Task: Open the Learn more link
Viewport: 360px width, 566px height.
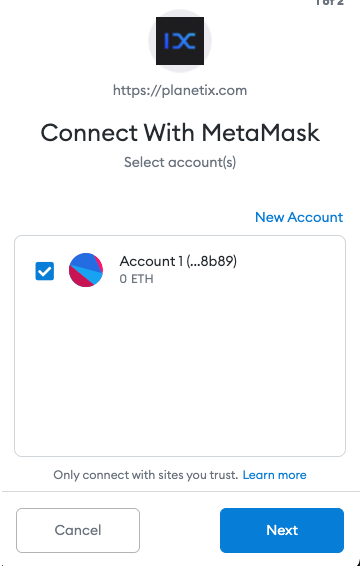Action: [x=274, y=475]
